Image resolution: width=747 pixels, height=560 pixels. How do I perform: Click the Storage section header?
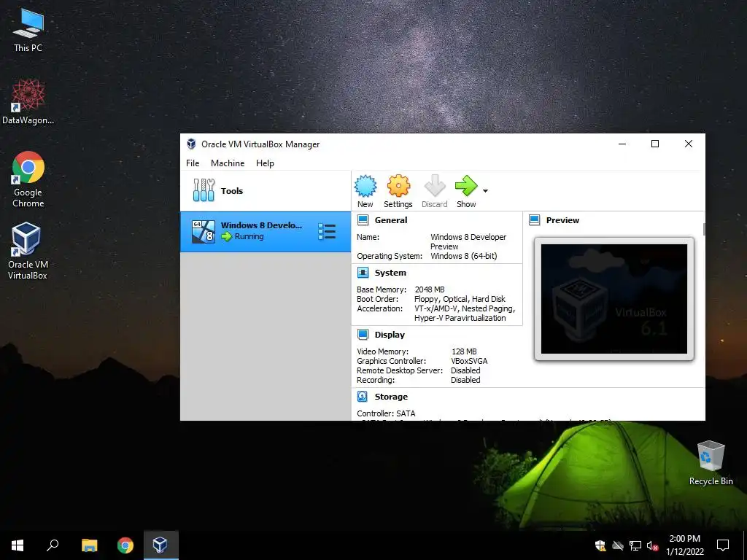[x=391, y=396]
